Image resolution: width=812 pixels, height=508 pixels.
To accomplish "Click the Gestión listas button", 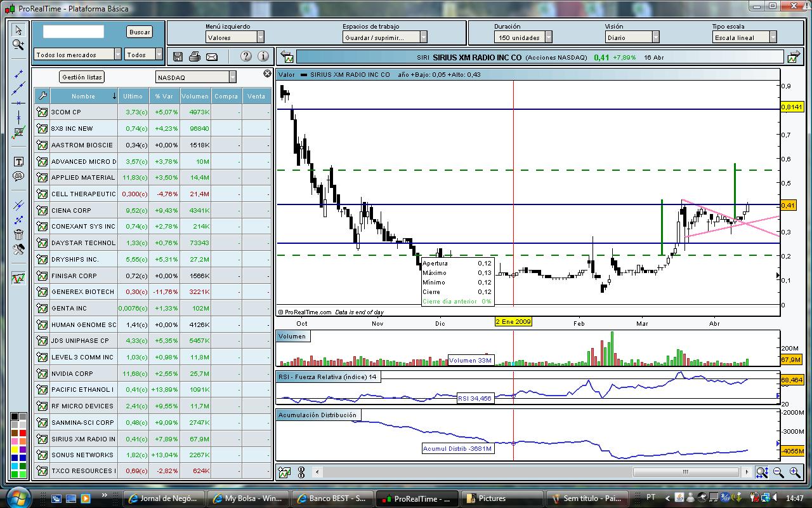I will pyautogui.click(x=82, y=77).
